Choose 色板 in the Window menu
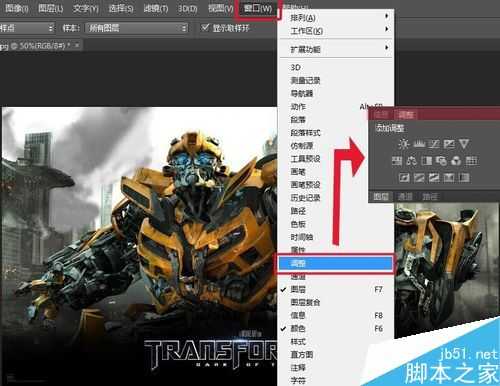The image size is (500, 386). click(336, 224)
